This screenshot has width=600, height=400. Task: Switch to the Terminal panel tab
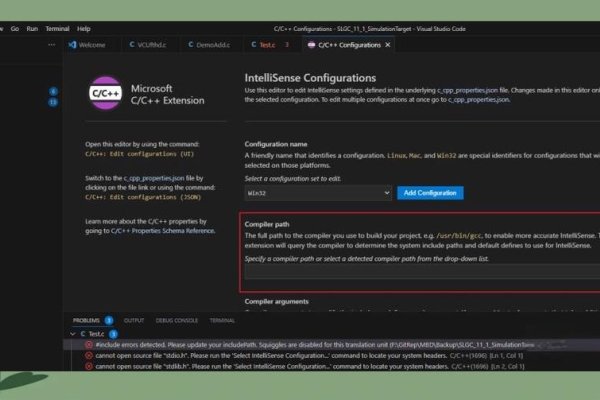[222, 320]
